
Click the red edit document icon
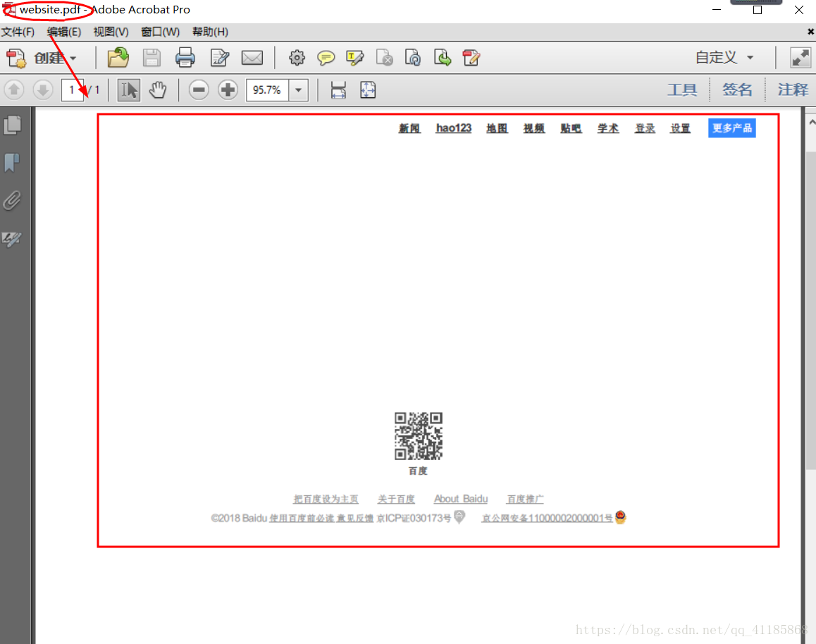click(x=471, y=58)
